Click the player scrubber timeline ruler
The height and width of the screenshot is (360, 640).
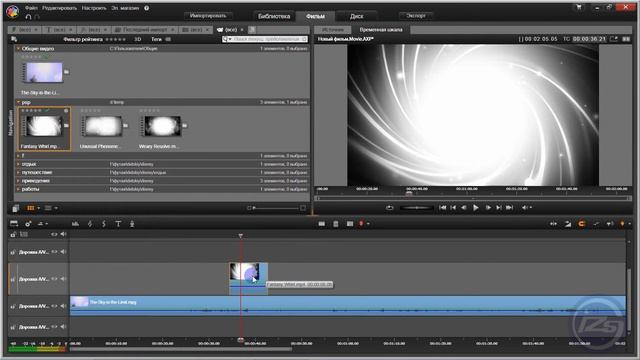point(473,191)
